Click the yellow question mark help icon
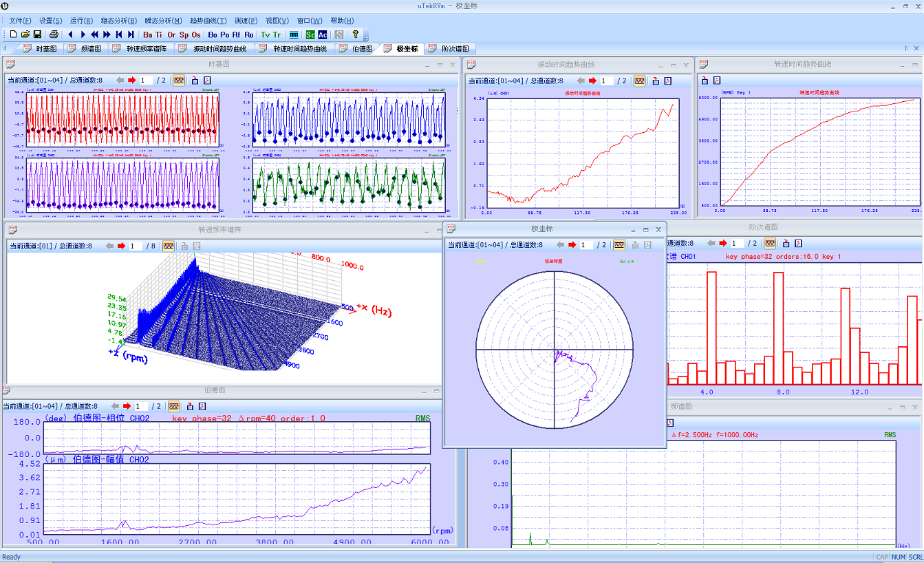Viewport: 924px width, 563px height. [x=355, y=34]
